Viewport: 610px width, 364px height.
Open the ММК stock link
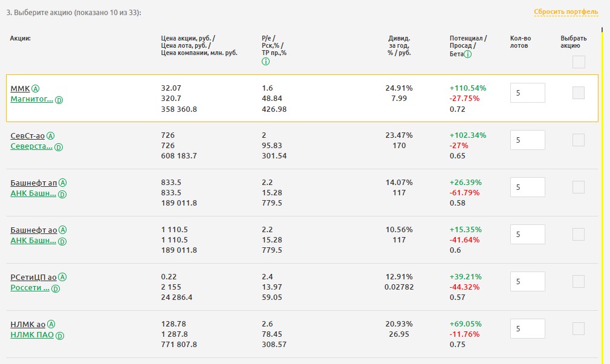20,88
